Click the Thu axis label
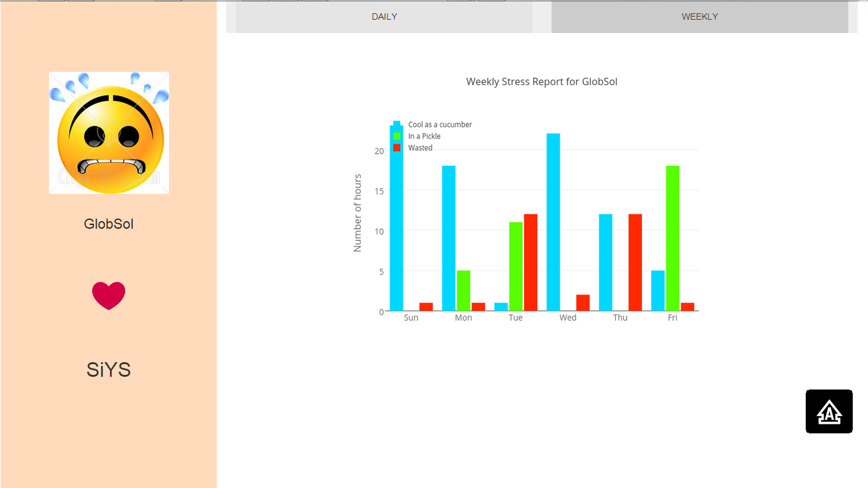This screenshot has height=488, width=868. tap(620, 318)
